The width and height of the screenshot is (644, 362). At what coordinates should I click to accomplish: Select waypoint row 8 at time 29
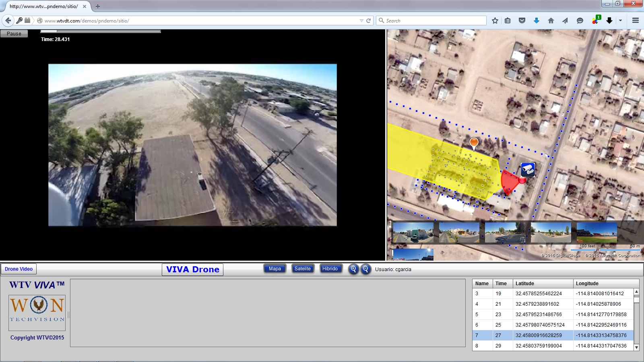553,346
